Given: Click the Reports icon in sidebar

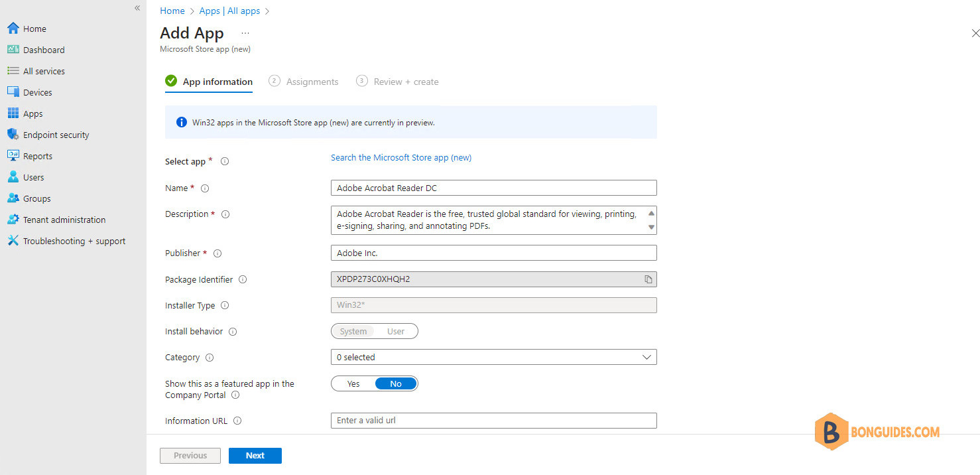Looking at the screenshot, I should [x=13, y=156].
